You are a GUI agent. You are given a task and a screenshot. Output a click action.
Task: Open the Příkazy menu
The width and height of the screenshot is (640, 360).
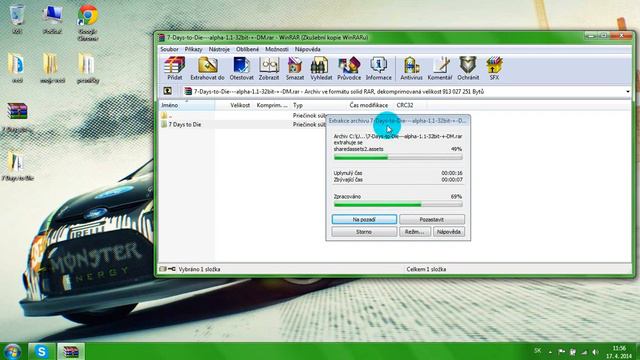(x=193, y=49)
